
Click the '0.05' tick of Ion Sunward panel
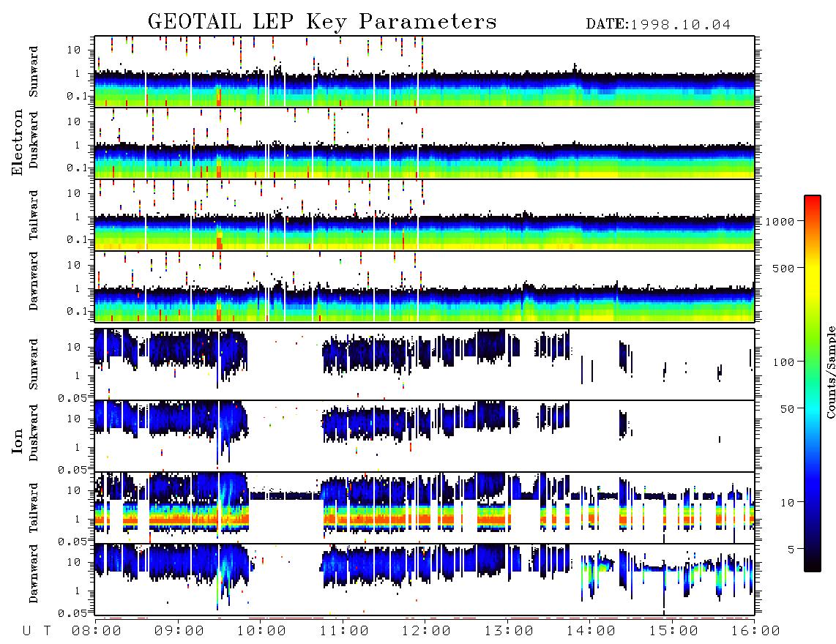72,397
